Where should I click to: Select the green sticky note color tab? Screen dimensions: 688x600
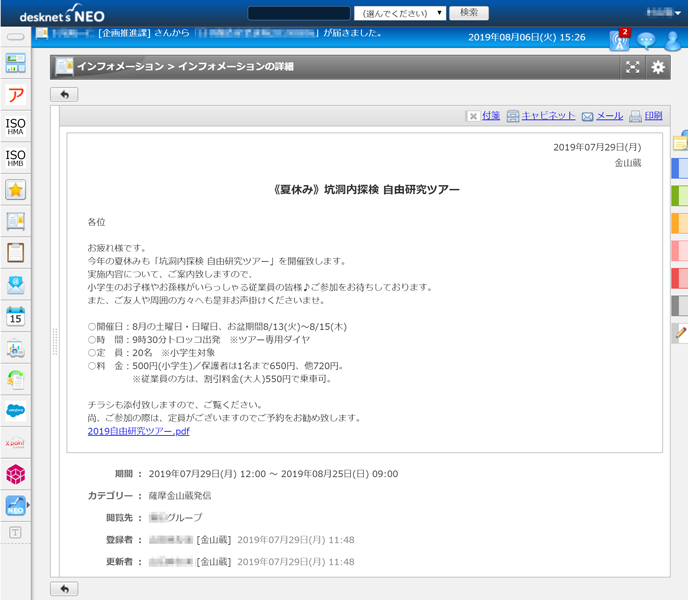[x=679, y=194]
